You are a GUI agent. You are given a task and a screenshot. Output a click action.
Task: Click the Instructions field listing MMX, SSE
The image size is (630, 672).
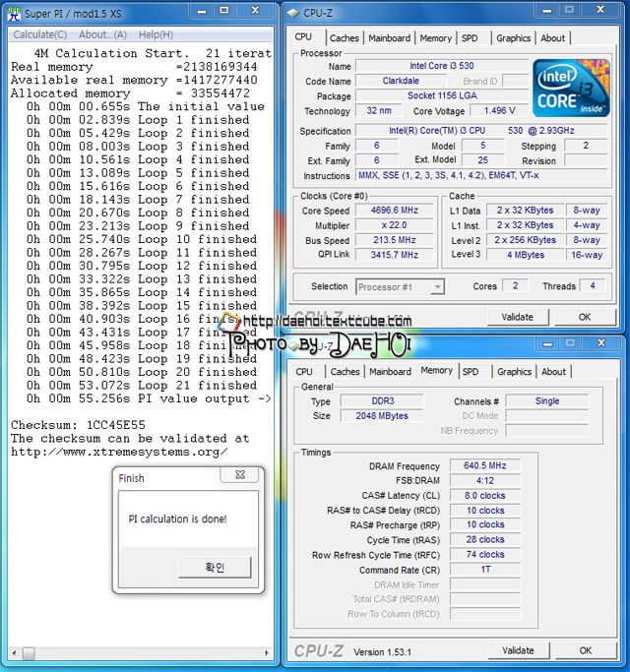pos(481,176)
